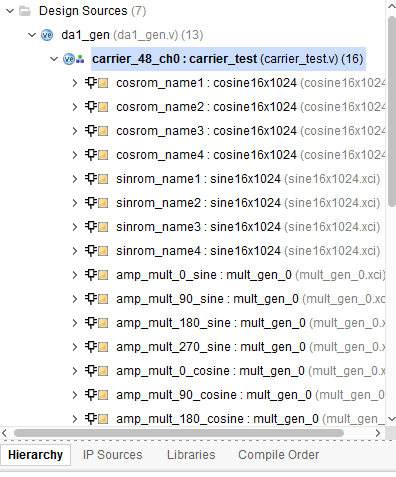
Task: Click the IP icon of cosrom_name1
Action: coord(97,82)
